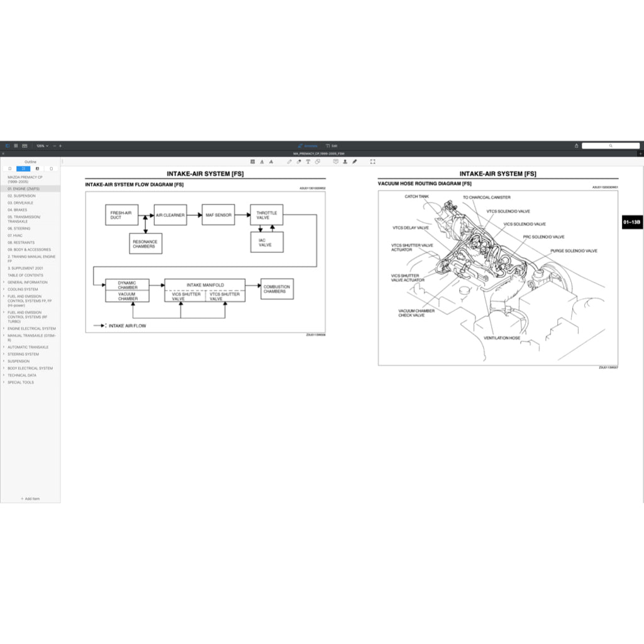Viewport: 644px width, 644px height.
Task: Click the Add Item button
Action: click(30, 498)
